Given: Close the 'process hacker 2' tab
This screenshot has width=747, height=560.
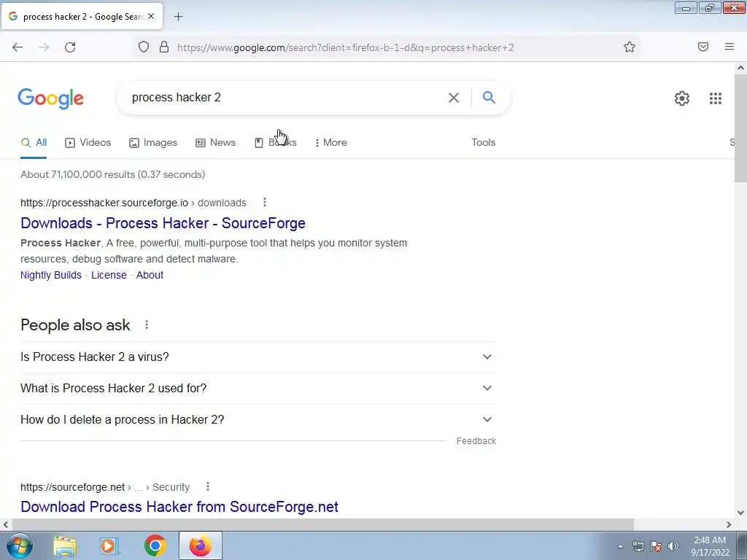Looking at the screenshot, I should point(151,16).
